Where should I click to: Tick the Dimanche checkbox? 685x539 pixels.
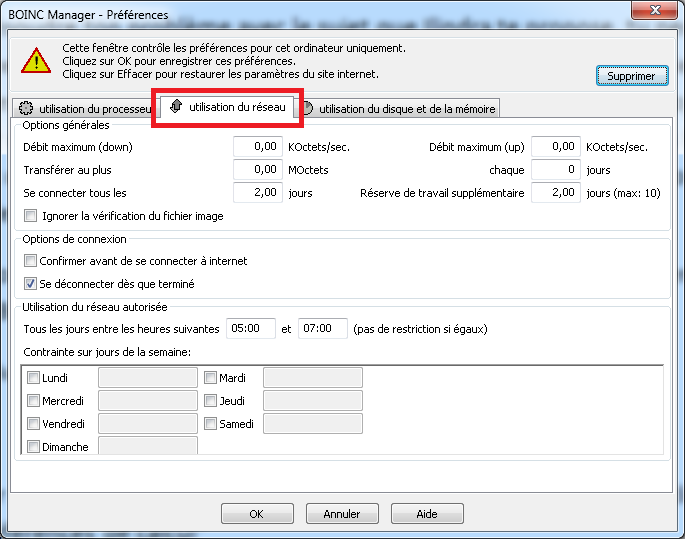(x=33, y=446)
